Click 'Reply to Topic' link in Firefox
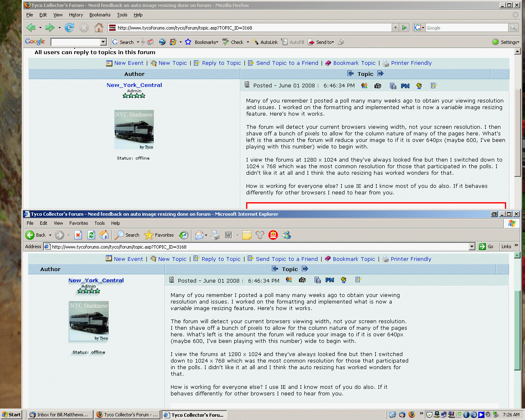This screenshot has height=420, width=525. tap(221, 63)
